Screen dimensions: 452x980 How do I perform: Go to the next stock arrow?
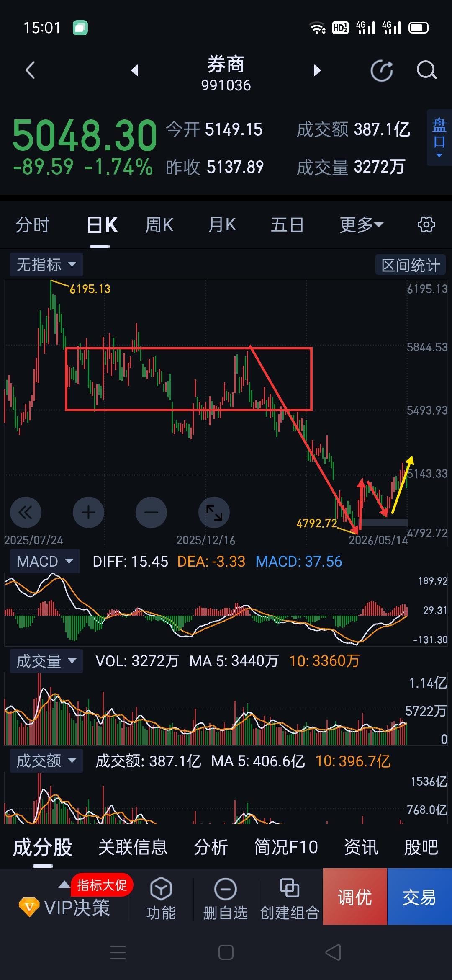[317, 70]
